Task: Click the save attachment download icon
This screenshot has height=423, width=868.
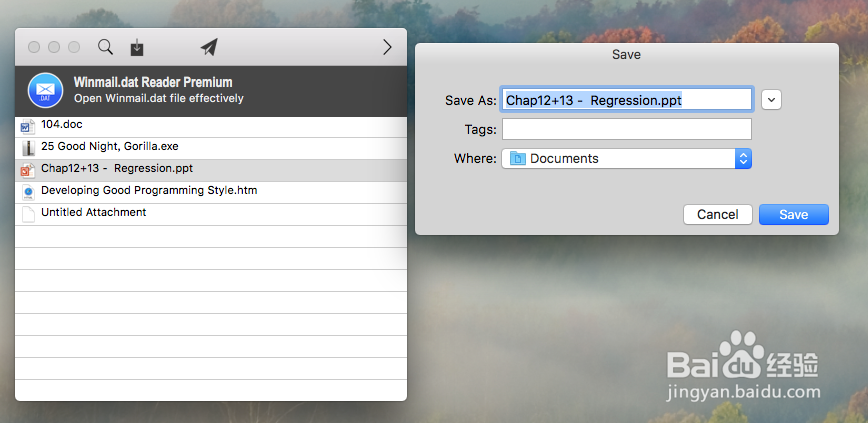Action: 137,48
